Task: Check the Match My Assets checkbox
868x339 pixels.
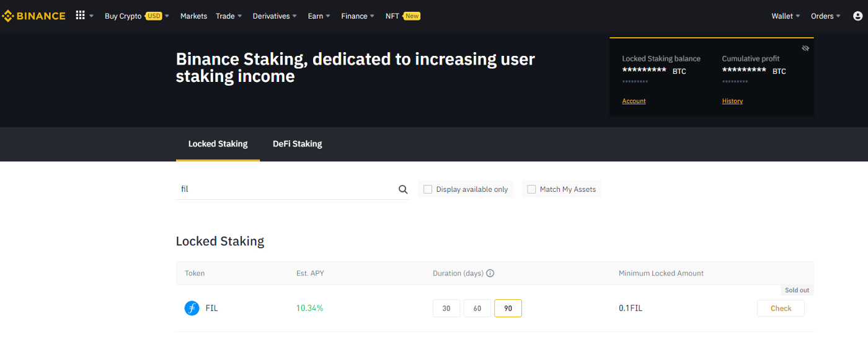Action: (x=531, y=189)
